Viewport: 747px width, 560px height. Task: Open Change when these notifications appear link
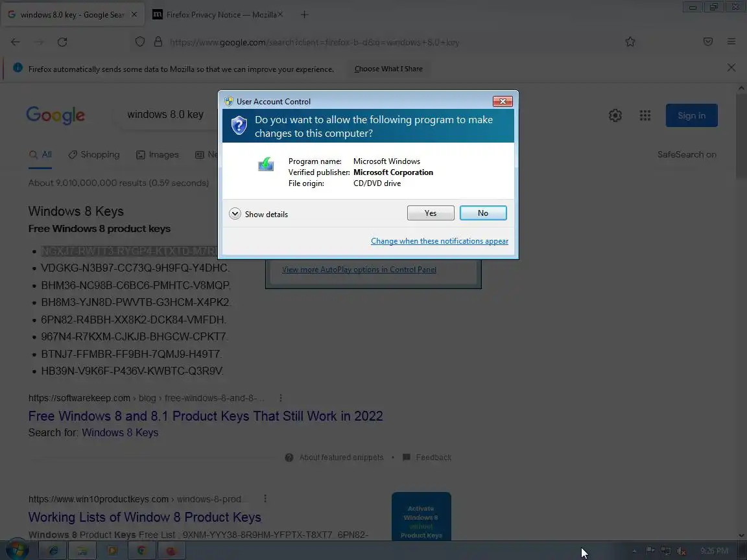click(439, 241)
